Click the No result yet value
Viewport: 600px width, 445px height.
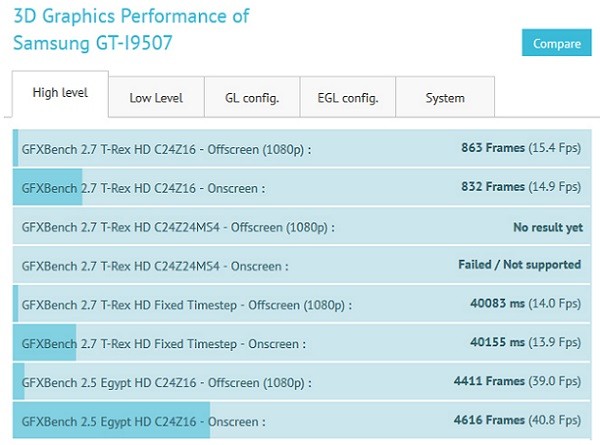548,227
